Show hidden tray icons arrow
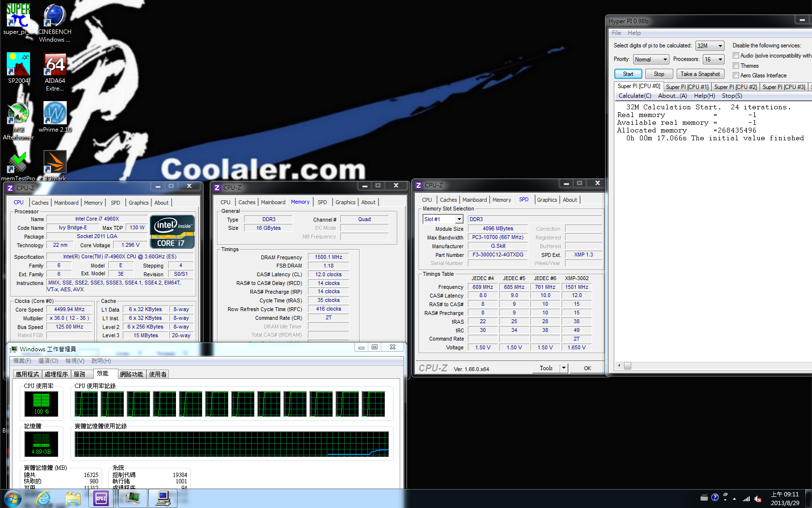The width and height of the screenshot is (812, 508). point(734,499)
